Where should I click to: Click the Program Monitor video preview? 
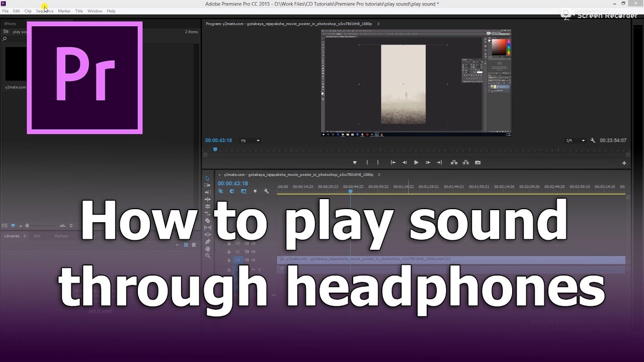tap(416, 83)
